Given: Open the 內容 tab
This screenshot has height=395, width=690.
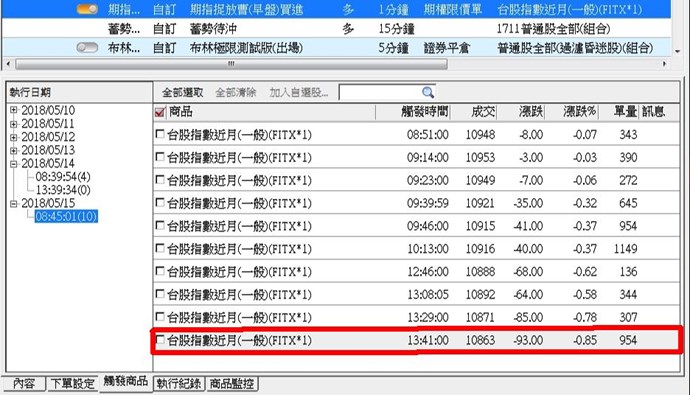Looking at the screenshot, I should click(x=24, y=384).
